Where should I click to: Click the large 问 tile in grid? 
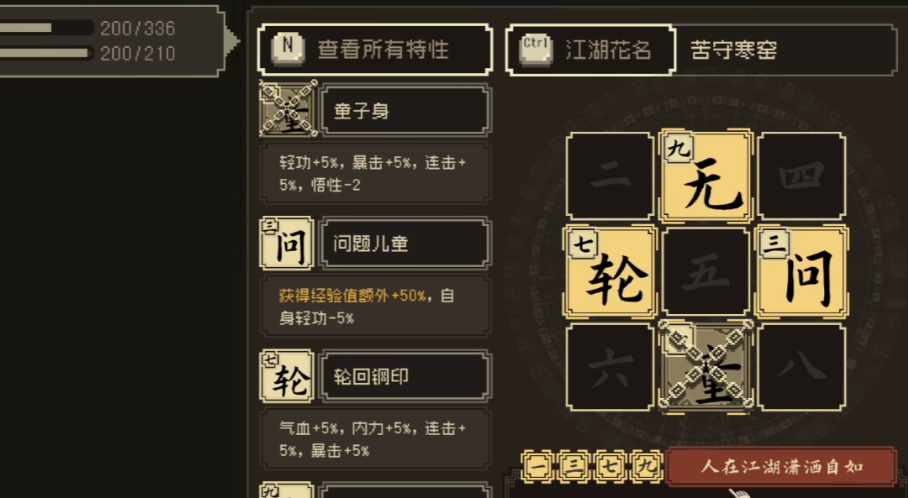[x=801, y=272]
